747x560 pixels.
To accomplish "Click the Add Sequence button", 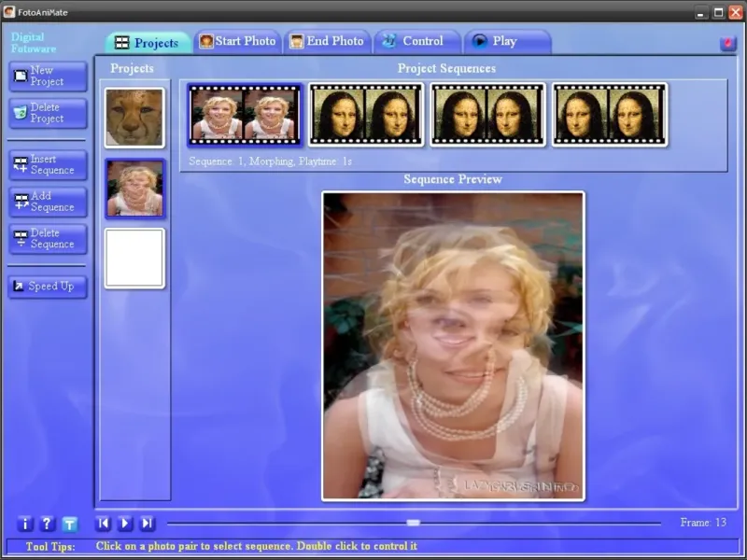I will tap(49, 202).
